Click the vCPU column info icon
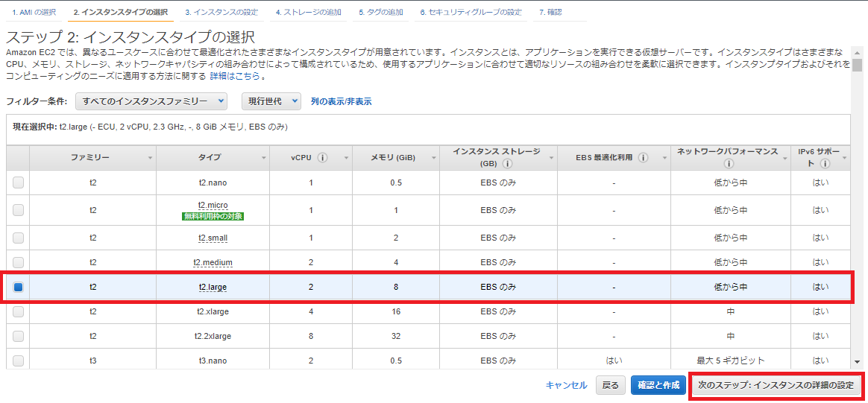 click(x=323, y=158)
